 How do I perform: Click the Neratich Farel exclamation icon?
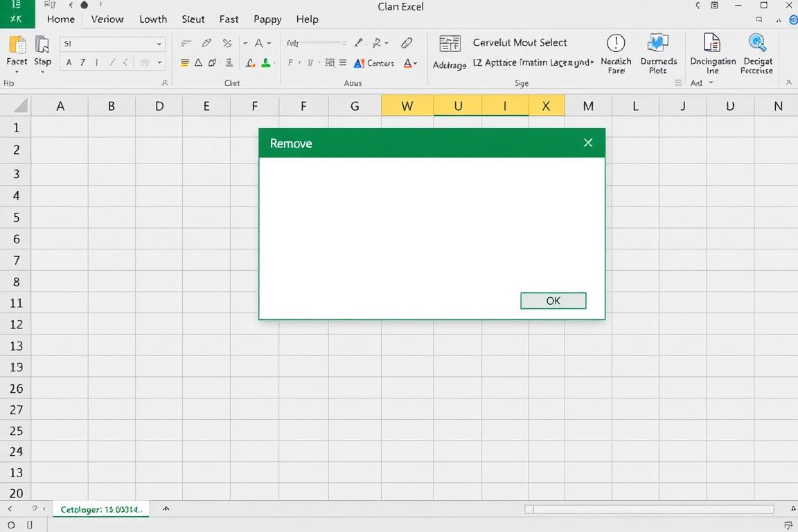(x=616, y=43)
